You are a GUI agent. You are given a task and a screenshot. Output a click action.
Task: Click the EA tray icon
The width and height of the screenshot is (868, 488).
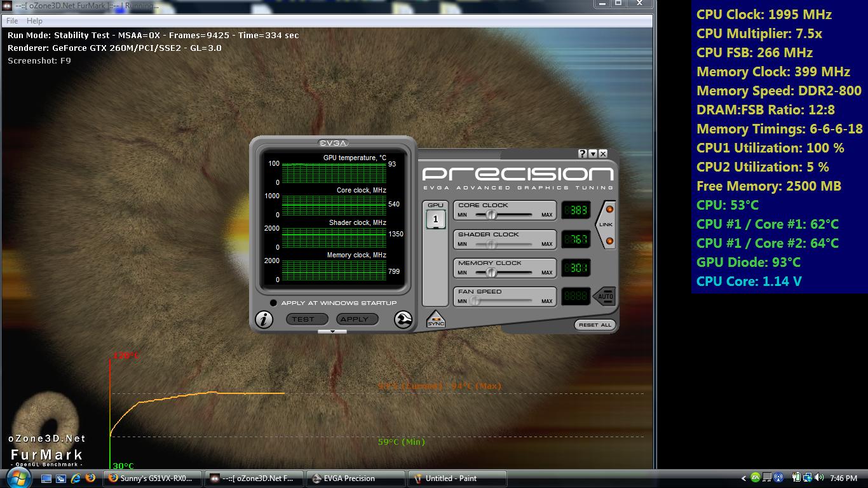(756, 478)
